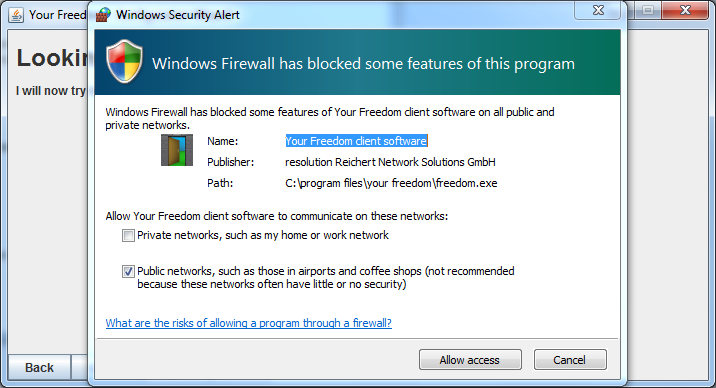This screenshot has height=388, width=716.
Task: Click the Your Freedom door program icon
Action: (177, 150)
